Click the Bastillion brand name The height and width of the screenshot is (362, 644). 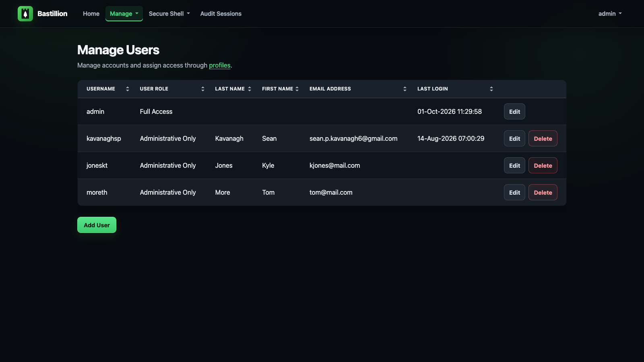pyautogui.click(x=52, y=14)
